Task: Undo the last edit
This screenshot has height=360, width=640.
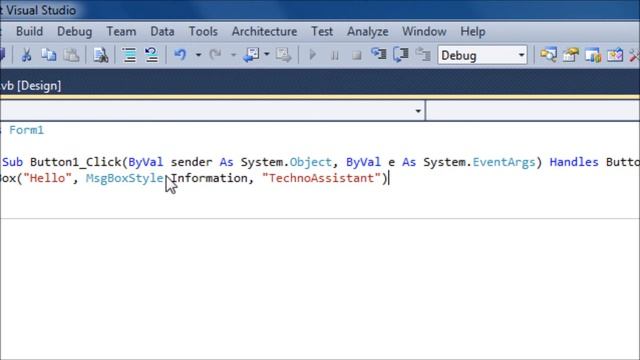Action: click(x=180, y=55)
